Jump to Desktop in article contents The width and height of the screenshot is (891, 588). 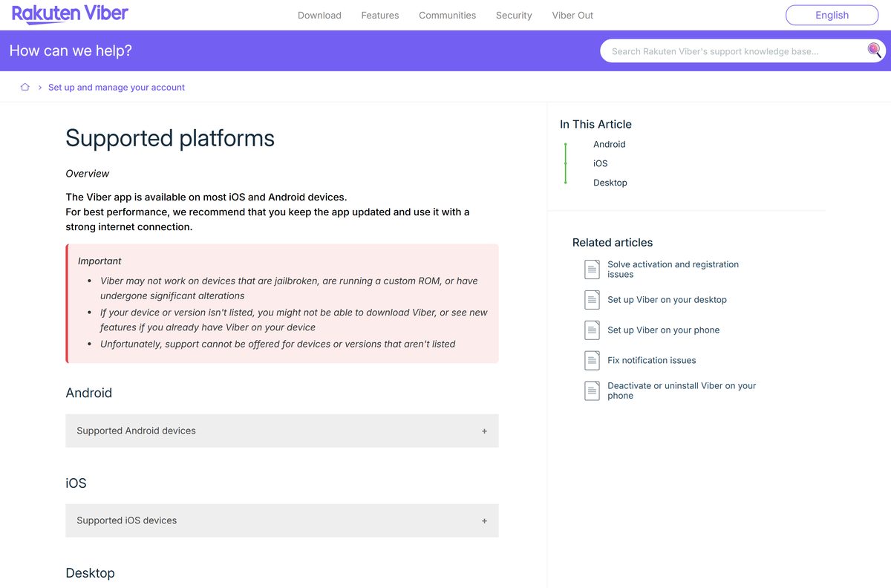point(610,183)
